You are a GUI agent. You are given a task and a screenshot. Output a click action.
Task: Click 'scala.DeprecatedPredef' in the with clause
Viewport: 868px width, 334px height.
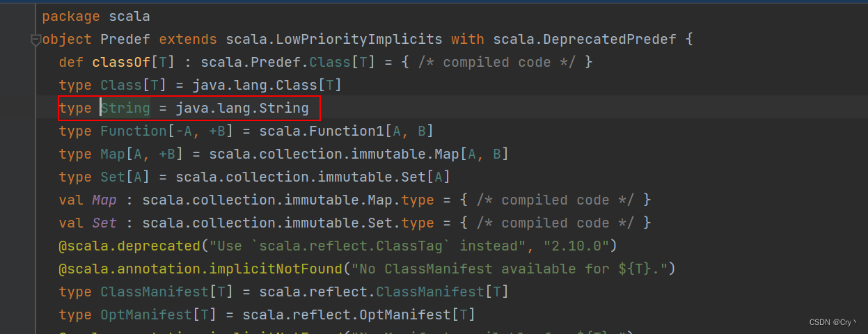click(585, 39)
